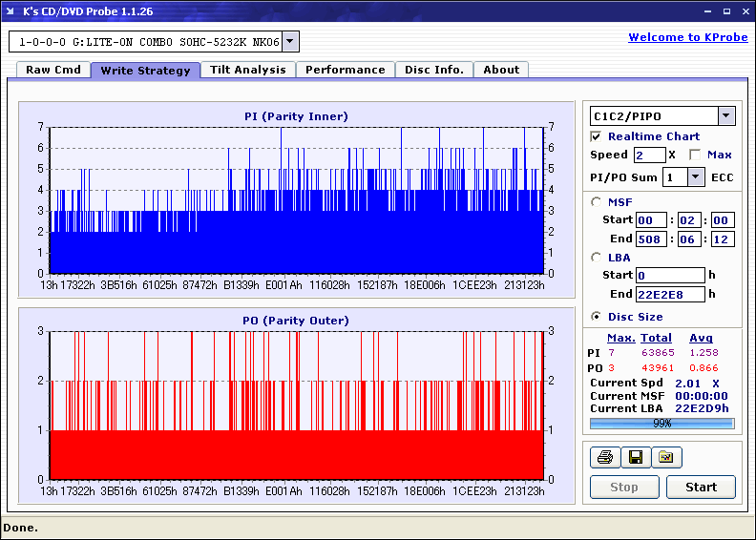Click the floppy disk save icon
Screen dimensions: 756x540
635,458
